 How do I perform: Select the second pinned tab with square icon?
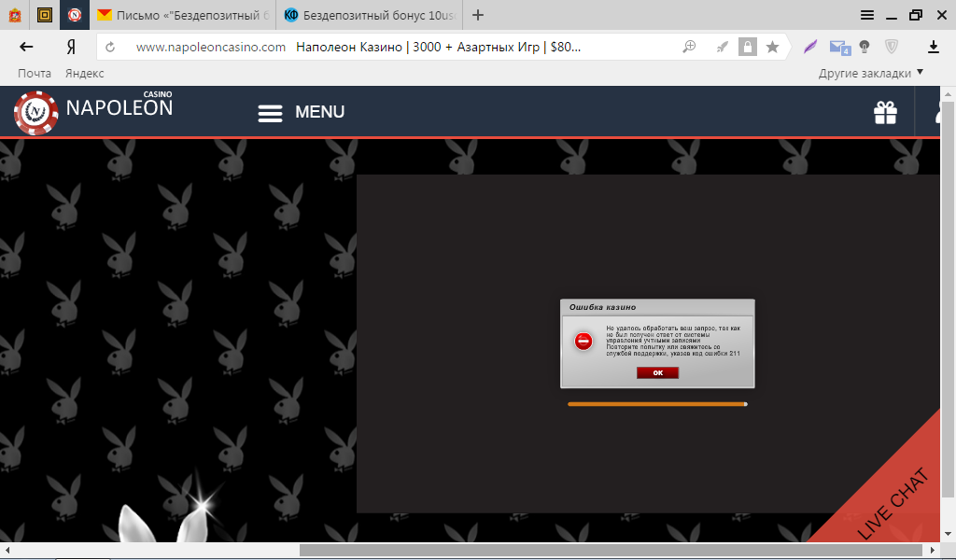click(45, 15)
